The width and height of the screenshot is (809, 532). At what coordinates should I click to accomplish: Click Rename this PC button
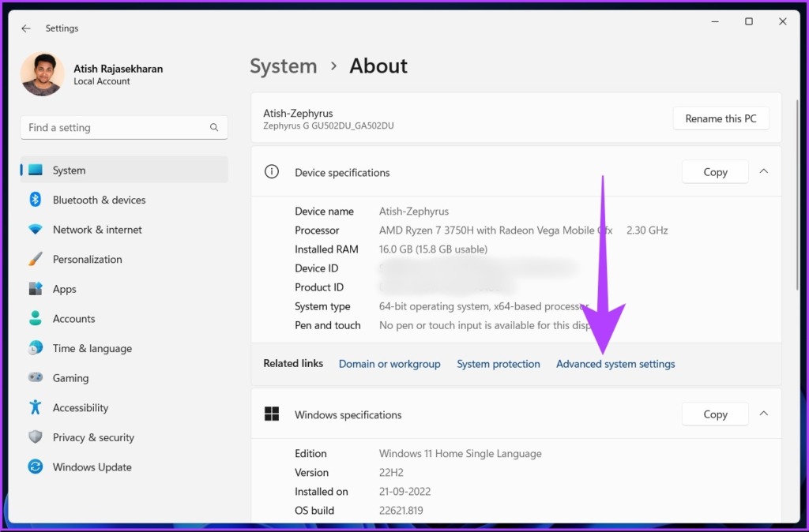[721, 118]
